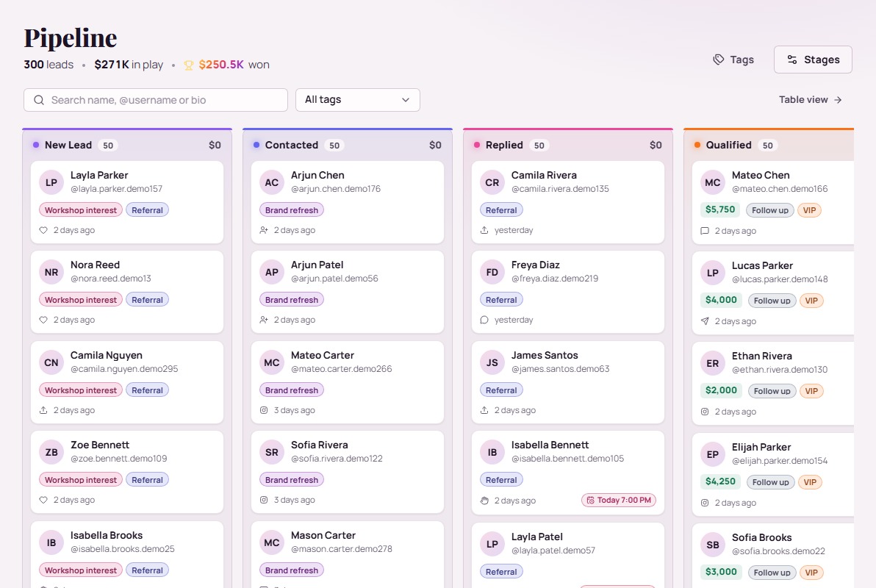Open Camila Nguyen's name
876x588 pixels.
[x=106, y=356]
